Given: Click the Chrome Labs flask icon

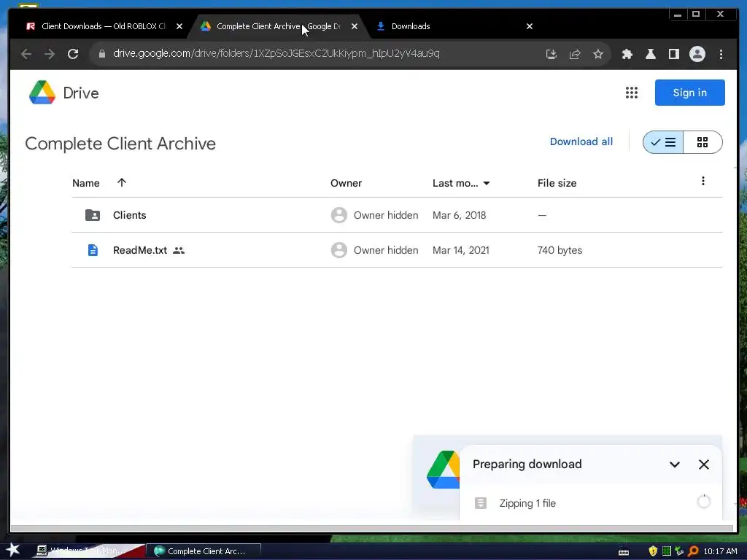Looking at the screenshot, I should (x=650, y=54).
